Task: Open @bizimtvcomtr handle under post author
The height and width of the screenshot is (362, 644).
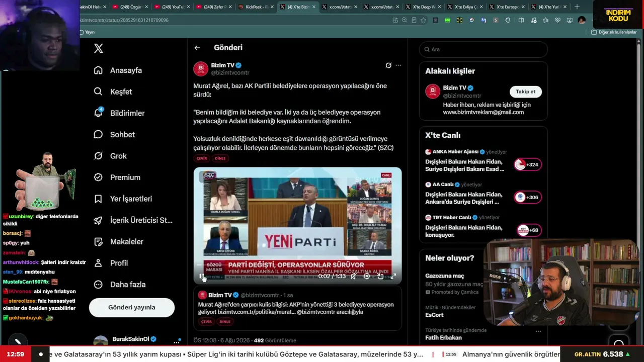Action: pos(230,73)
